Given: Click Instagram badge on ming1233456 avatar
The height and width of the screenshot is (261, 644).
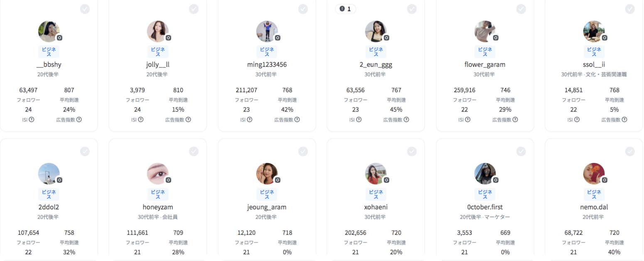Looking at the screenshot, I should click(x=278, y=38).
